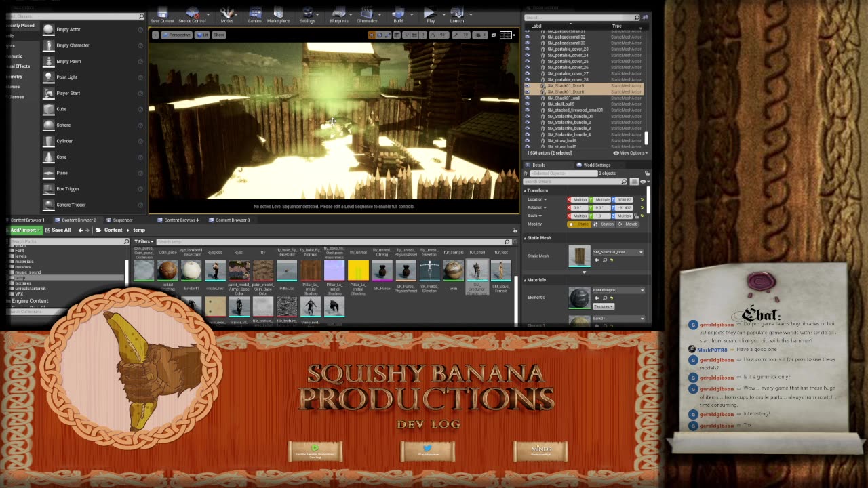Open the Cinematics toolbar icon

(x=367, y=14)
